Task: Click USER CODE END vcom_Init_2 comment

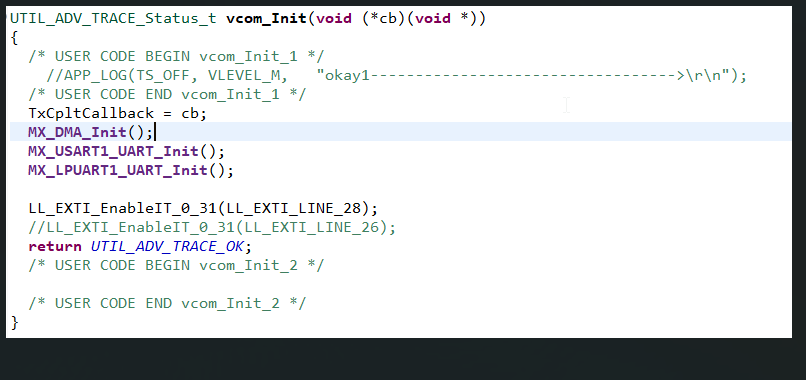Action: pos(167,303)
